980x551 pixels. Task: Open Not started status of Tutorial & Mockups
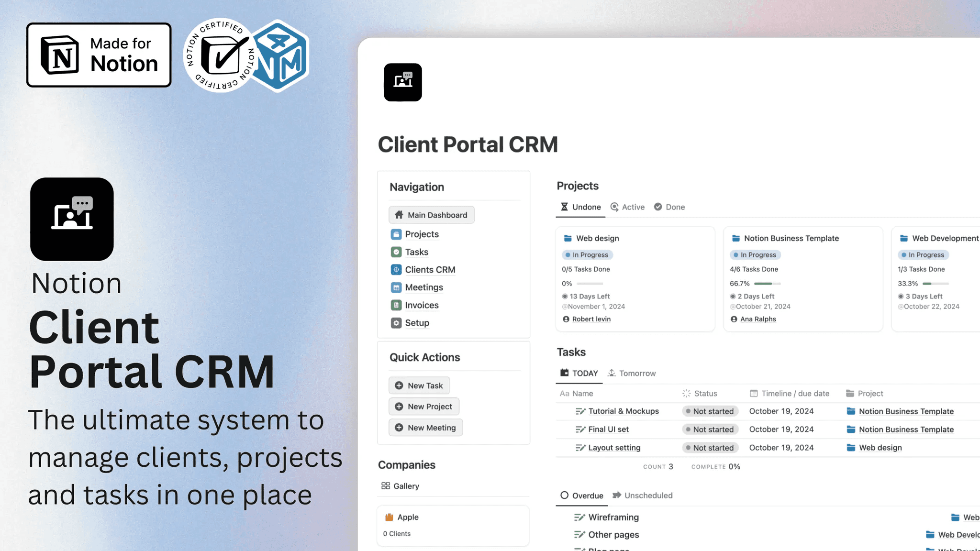click(x=710, y=411)
